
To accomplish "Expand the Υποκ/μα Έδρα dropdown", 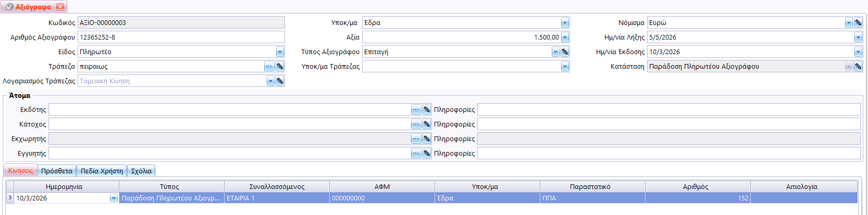I will (565, 23).
